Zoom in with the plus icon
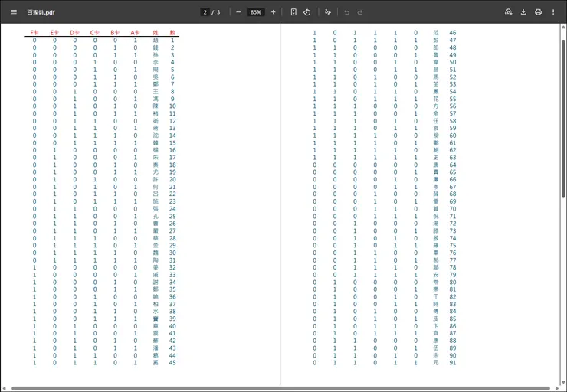The image size is (567, 392). 273,12
